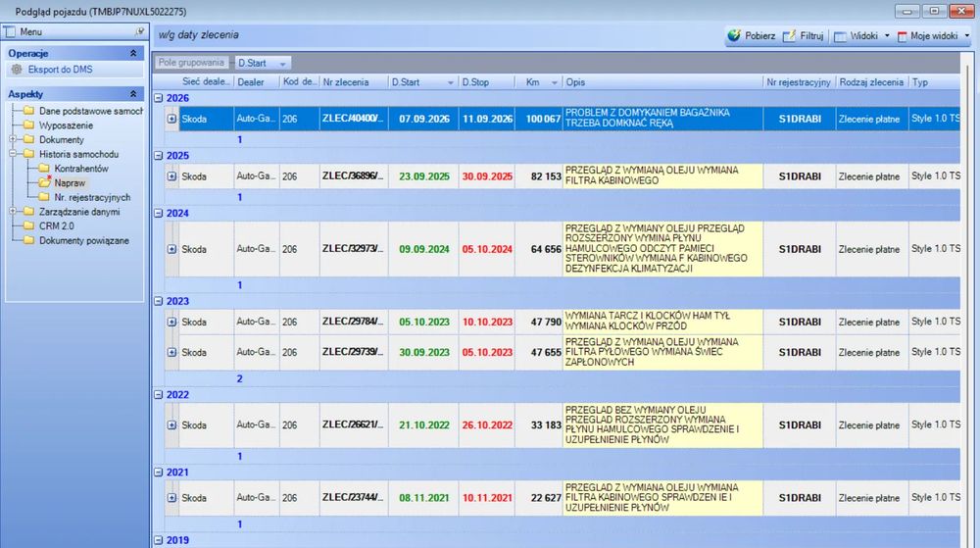Screen dimensions: 980x548
Task: Collapse the 2026 group
Action: pos(159,98)
